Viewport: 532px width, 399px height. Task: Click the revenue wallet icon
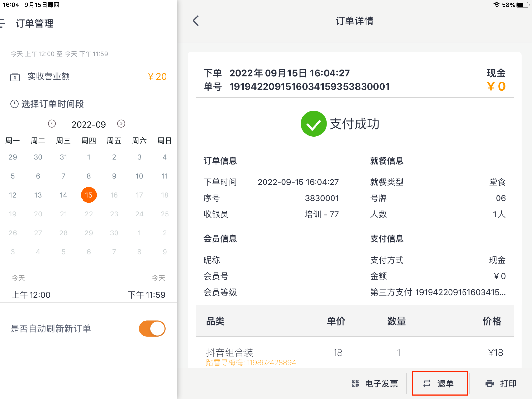(15, 76)
